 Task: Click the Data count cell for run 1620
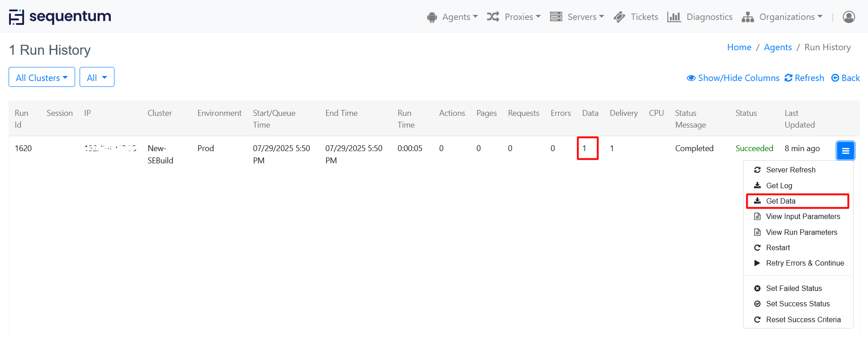coord(587,148)
